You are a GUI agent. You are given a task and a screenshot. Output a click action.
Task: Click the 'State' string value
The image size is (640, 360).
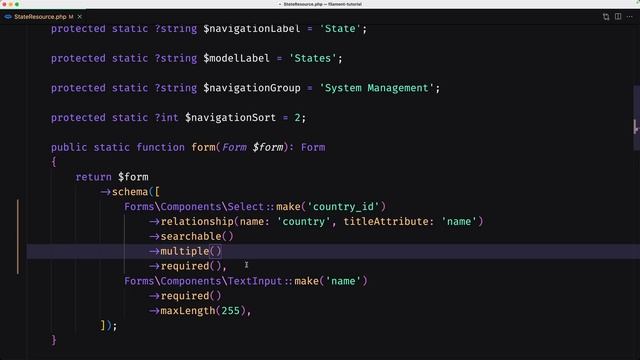tap(340, 29)
